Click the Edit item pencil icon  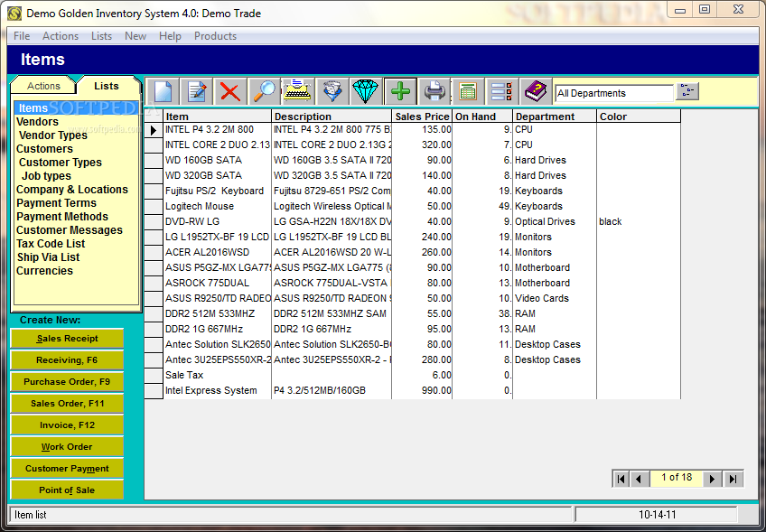point(196,91)
